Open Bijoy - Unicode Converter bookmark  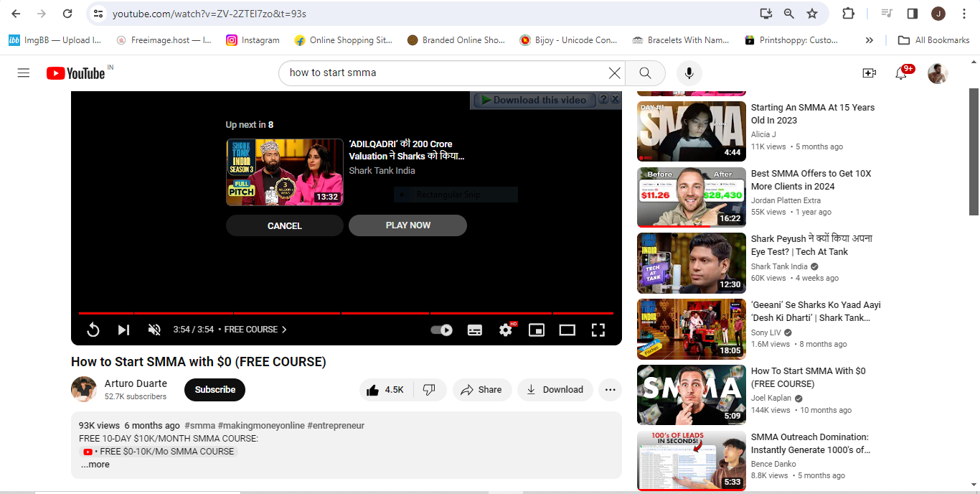point(569,40)
